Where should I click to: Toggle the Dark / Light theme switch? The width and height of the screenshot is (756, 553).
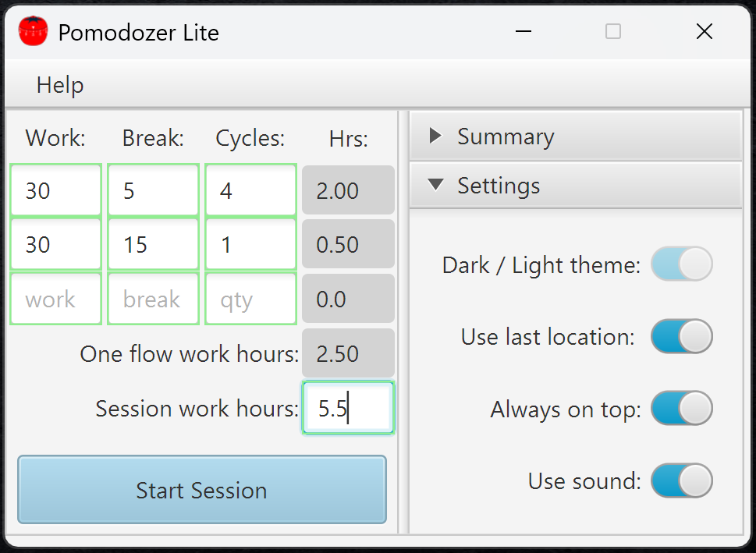681,264
